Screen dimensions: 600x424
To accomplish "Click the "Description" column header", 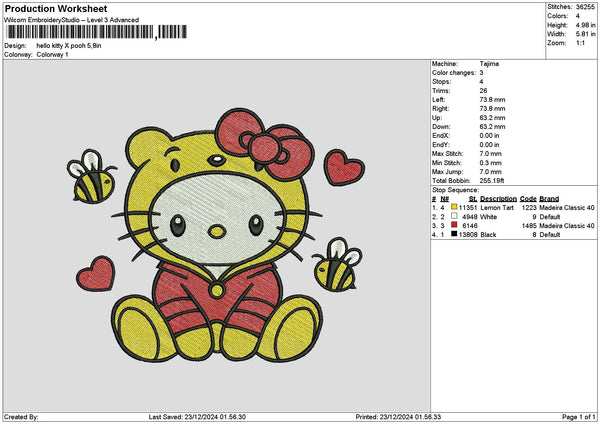I will [498, 199].
